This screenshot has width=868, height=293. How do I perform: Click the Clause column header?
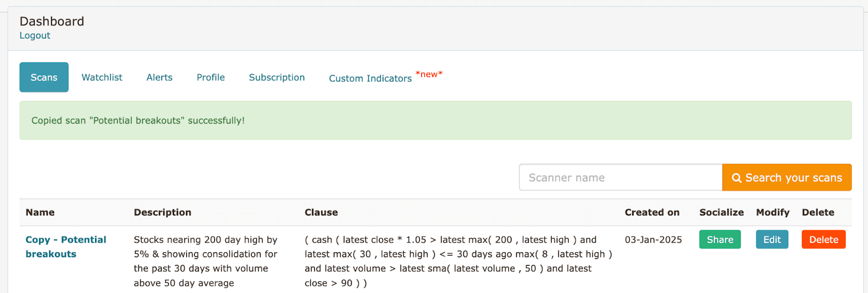(321, 212)
